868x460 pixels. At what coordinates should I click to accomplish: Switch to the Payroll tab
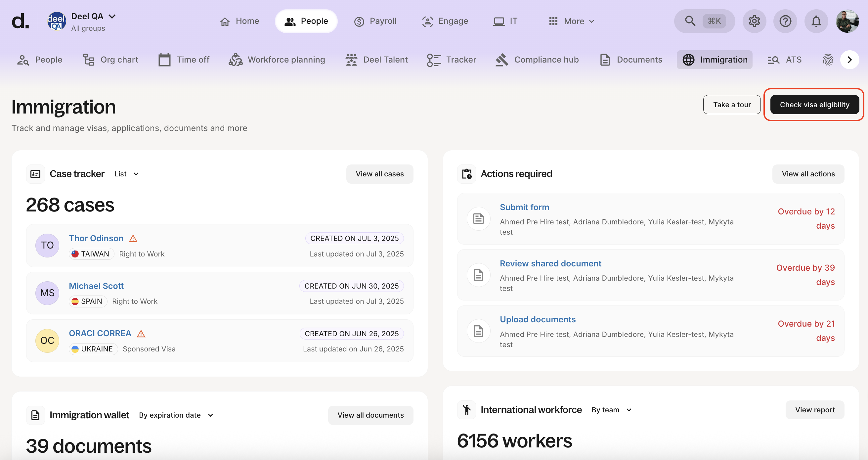pyautogui.click(x=375, y=21)
